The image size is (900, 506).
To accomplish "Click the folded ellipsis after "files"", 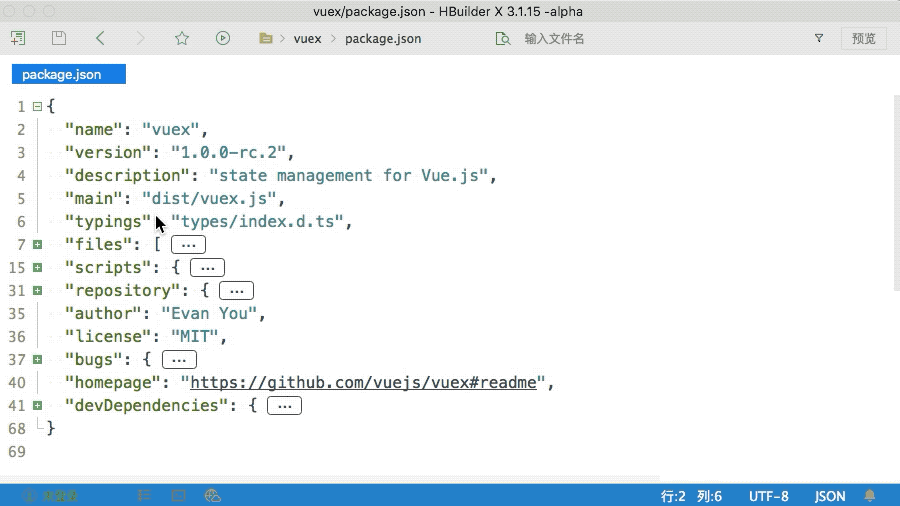I will tap(188, 244).
